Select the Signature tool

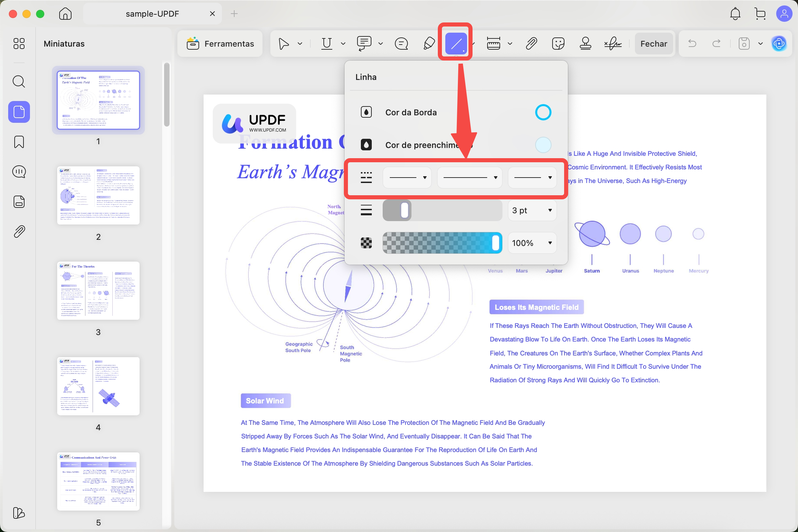click(612, 44)
